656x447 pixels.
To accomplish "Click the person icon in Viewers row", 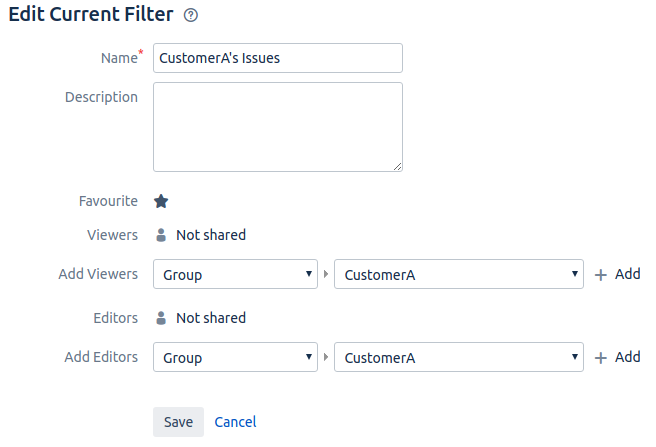I will point(161,235).
